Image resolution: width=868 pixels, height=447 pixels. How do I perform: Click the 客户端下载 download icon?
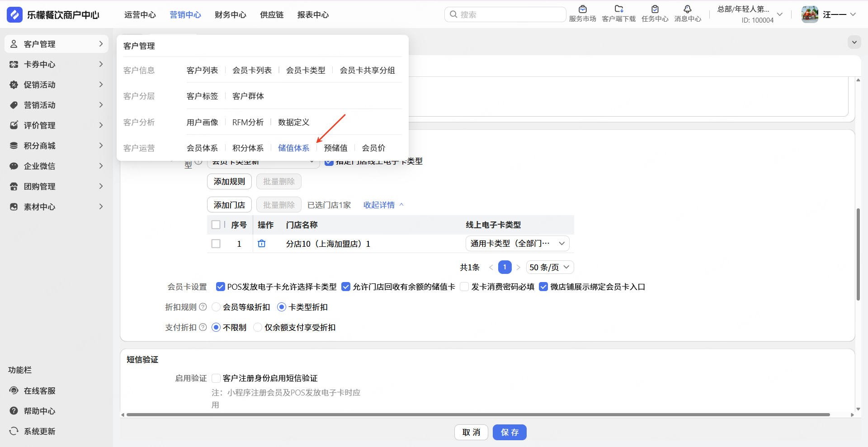619,9
